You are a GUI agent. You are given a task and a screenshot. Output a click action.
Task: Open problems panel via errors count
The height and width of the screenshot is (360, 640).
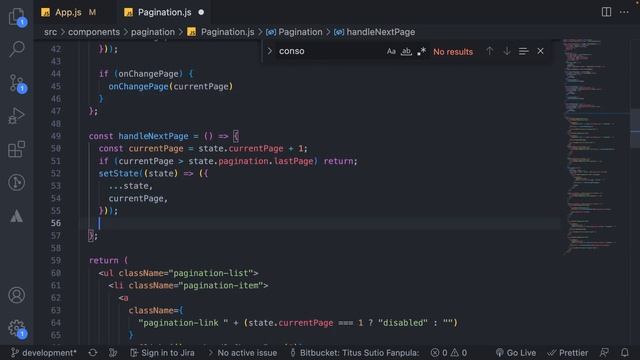click(449, 353)
